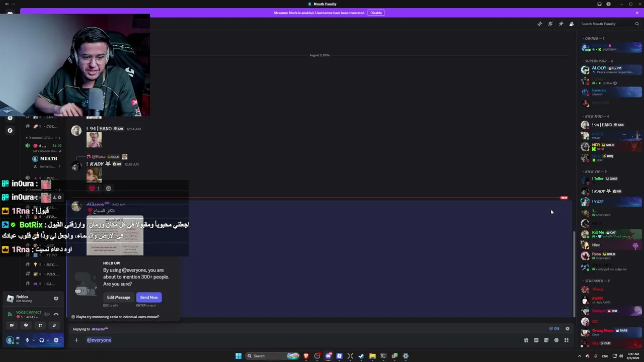Screen dimensions: 644x362
Task: Send a gift using gift icon
Action: tap(526, 340)
